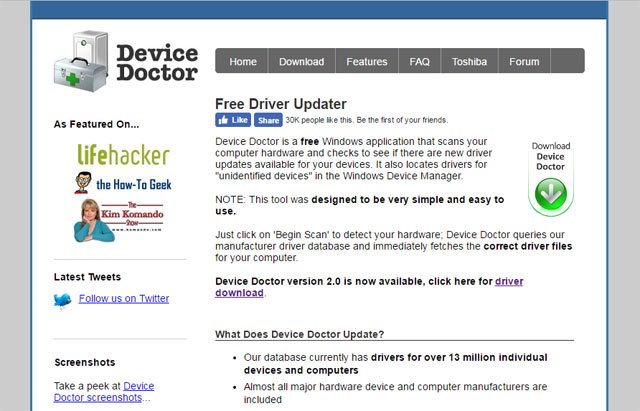This screenshot has width=640, height=411.
Task: Click '30K people like this' text
Action: 367,120
